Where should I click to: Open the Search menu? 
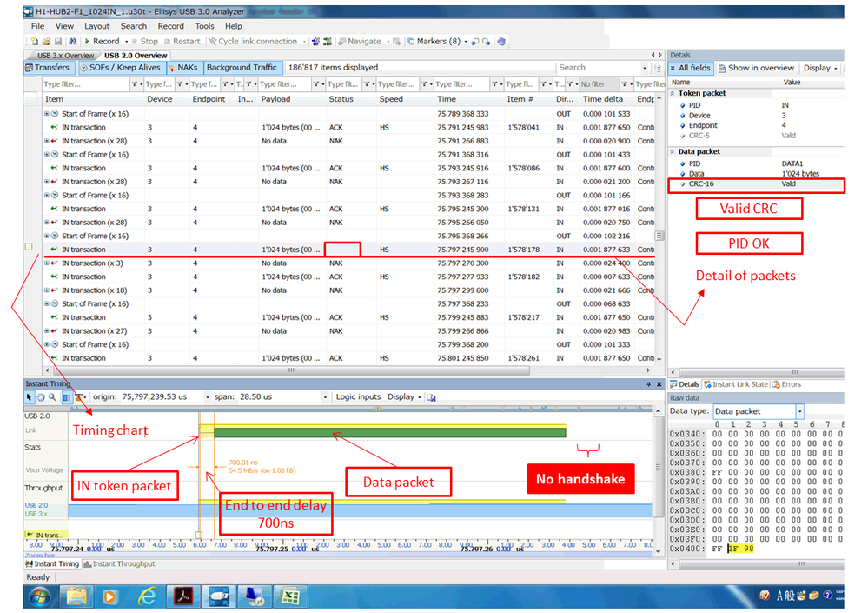134,26
